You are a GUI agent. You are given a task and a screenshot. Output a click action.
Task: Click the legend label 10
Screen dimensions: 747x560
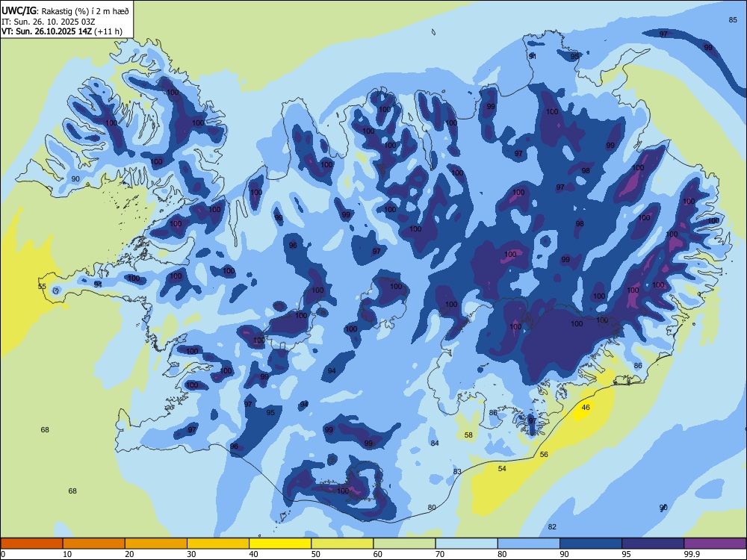point(67,554)
